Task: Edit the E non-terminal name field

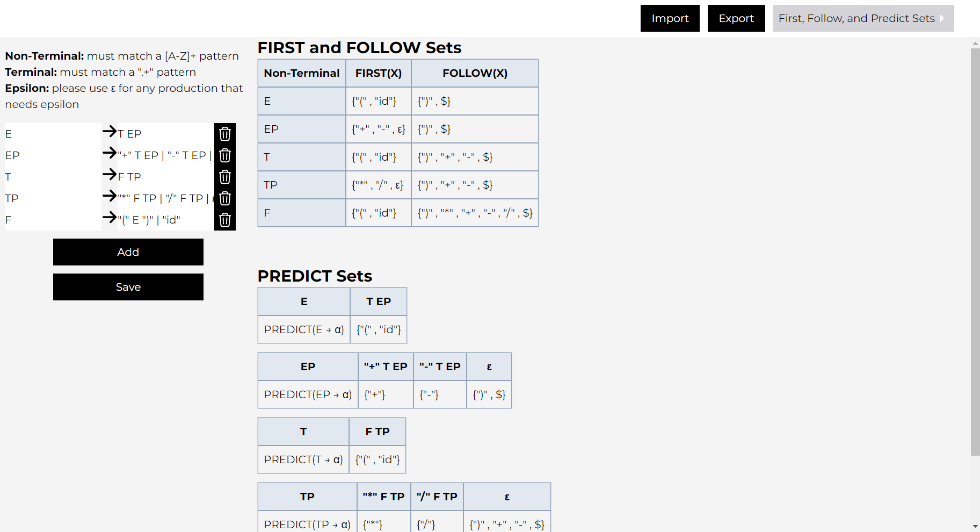Action: click(x=53, y=134)
